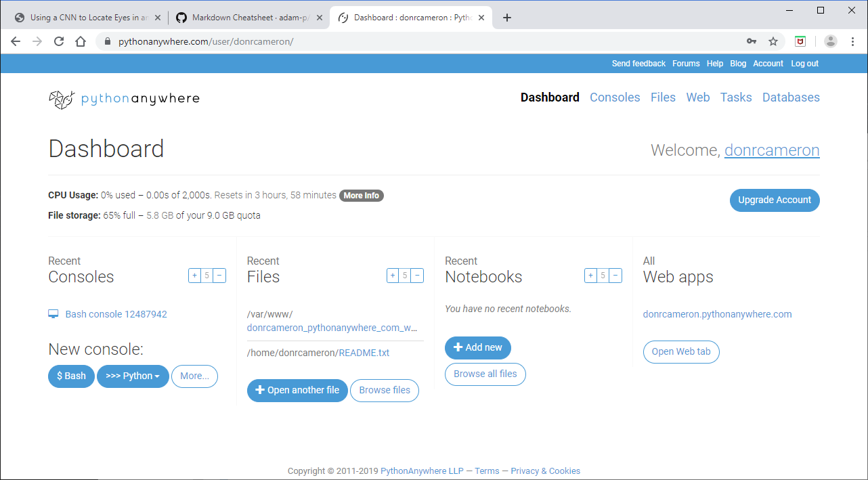Click Upgrade Account button
868x480 pixels.
coord(775,200)
